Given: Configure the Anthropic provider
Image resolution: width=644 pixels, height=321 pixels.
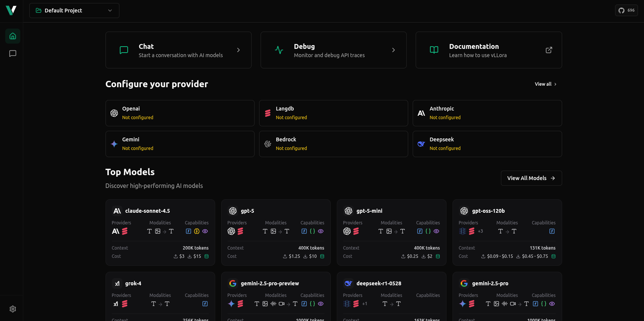Looking at the screenshot, I should tap(487, 113).
